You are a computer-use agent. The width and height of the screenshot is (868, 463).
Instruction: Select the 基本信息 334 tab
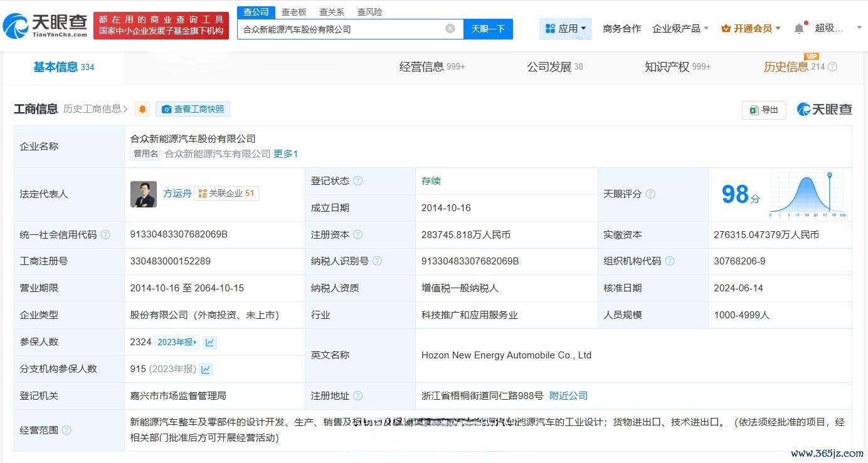63,67
